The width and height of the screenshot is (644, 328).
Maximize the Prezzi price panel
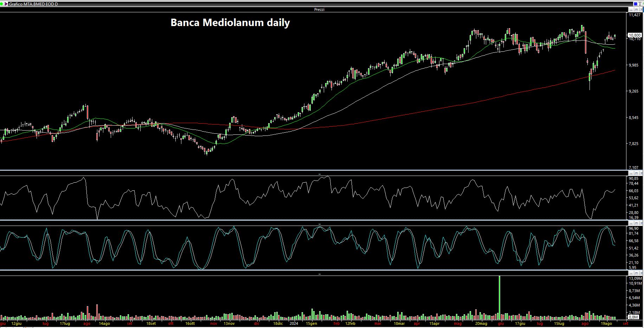636,10
